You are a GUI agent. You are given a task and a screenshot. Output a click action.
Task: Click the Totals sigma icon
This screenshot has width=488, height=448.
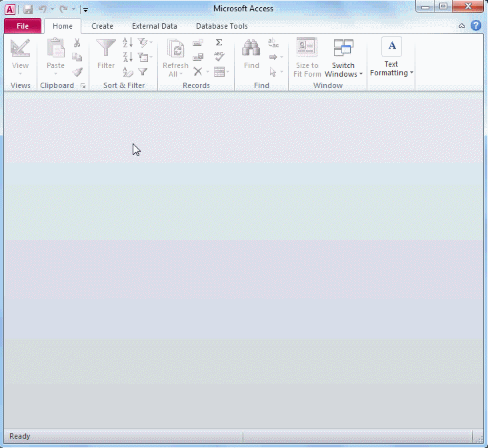tap(219, 43)
